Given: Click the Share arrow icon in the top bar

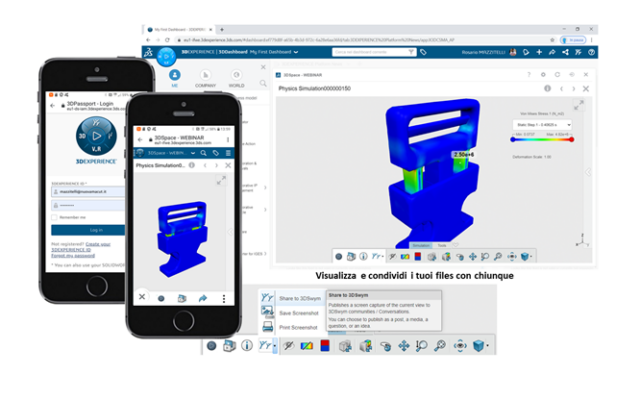Looking at the screenshot, I should click(552, 52).
